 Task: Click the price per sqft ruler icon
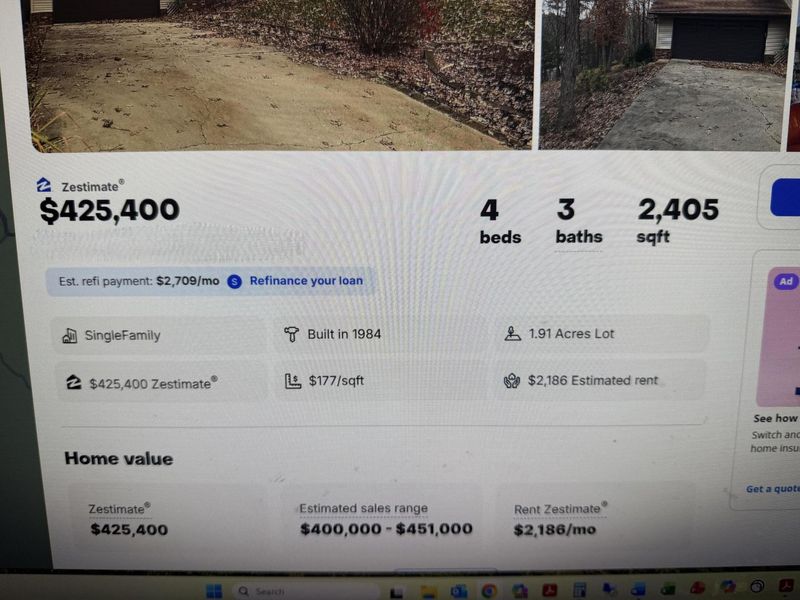click(x=293, y=381)
